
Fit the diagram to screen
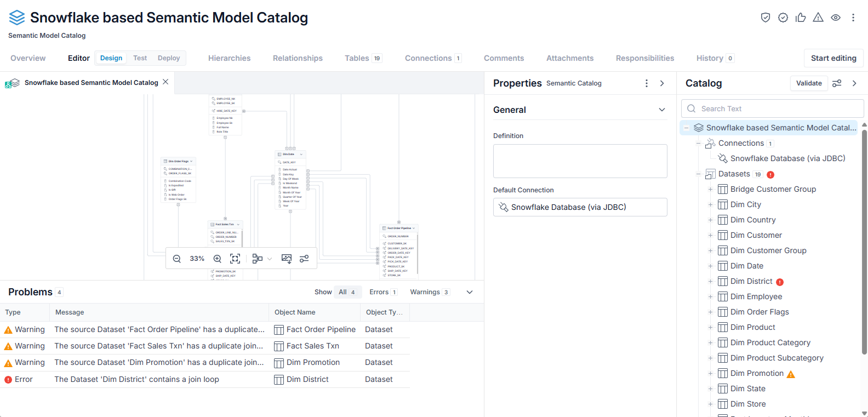point(235,259)
